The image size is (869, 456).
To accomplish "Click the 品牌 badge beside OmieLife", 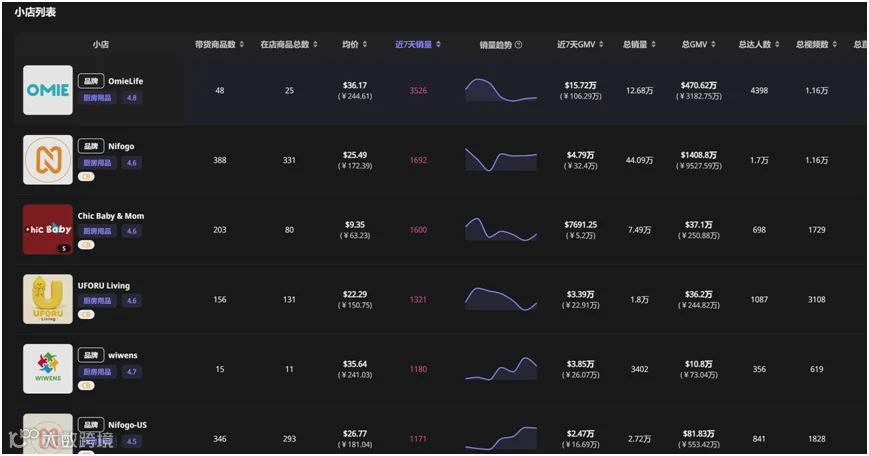I will (91, 81).
